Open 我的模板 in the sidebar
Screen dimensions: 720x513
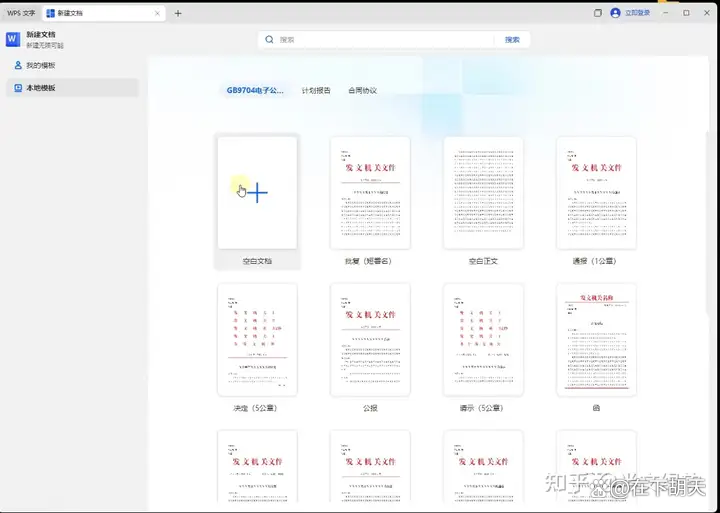[x=40, y=65]
